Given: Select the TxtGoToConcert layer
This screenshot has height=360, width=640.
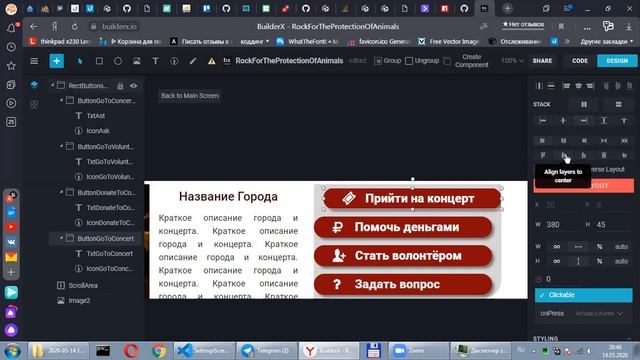Looking at the screenshot, I should pos(109,253).
